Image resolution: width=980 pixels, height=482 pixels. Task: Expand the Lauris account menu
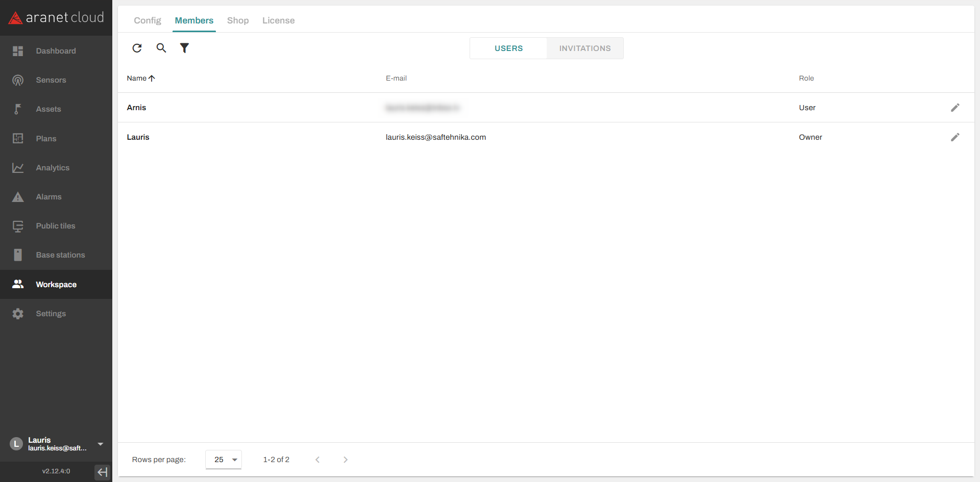point(100,444)
